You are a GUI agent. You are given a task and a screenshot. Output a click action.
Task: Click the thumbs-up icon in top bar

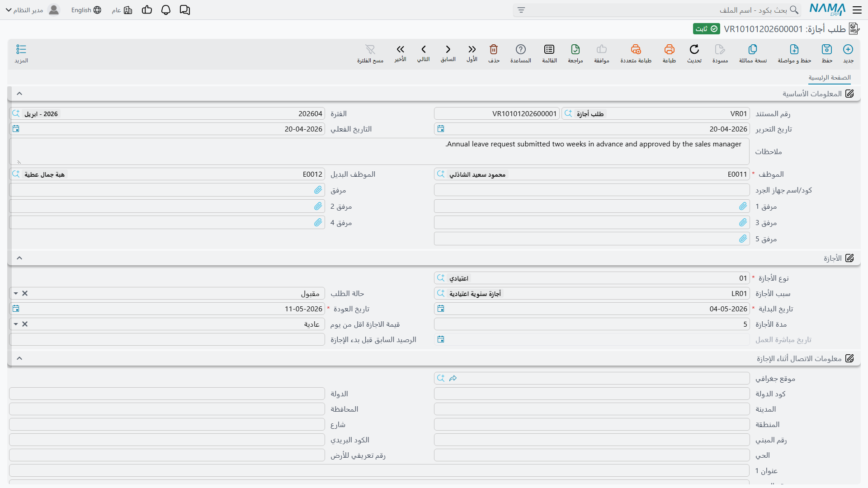point(147,10)
